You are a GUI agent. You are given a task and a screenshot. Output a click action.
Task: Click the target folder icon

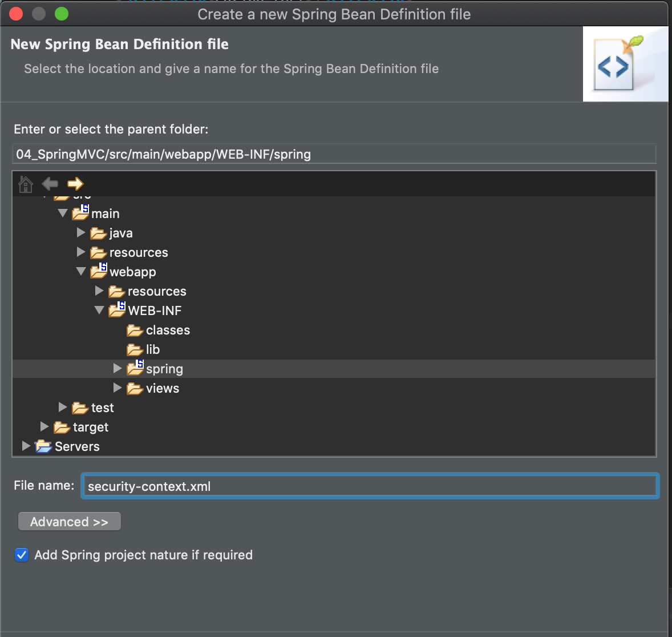(x=62, y=428)
